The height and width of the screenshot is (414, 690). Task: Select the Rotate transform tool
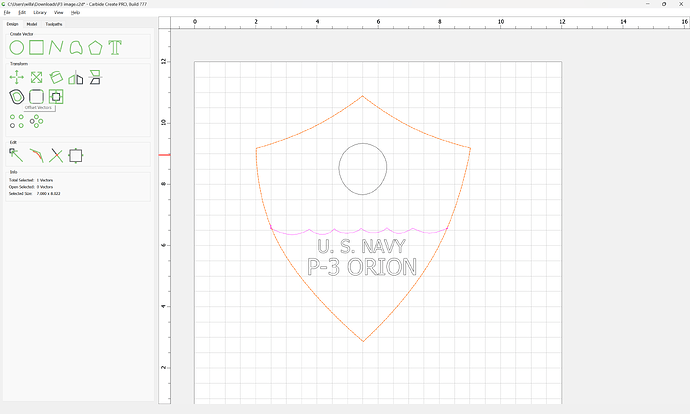click(56, 77)
